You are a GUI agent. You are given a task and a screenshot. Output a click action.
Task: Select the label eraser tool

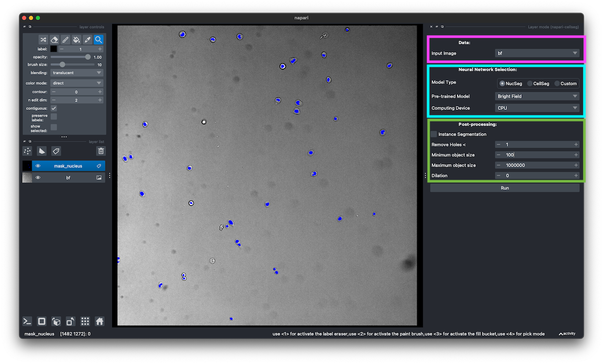point(54,39)
